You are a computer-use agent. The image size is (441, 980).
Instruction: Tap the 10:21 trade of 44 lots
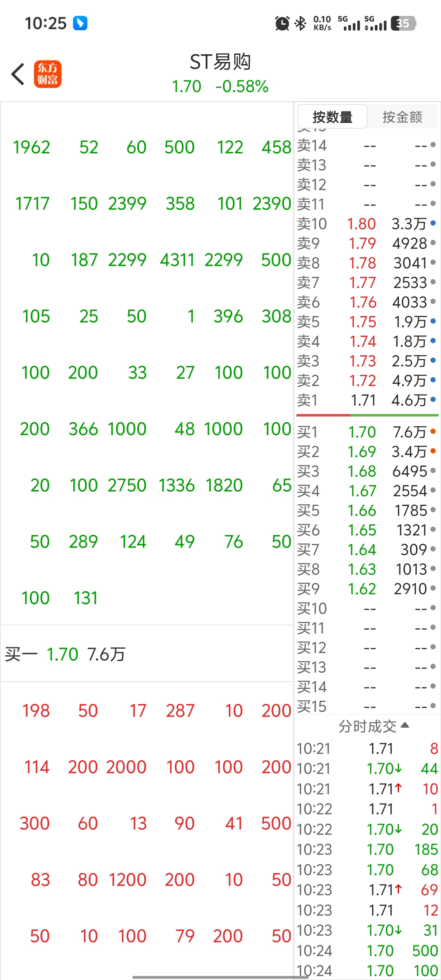click(x=367, y=768)
